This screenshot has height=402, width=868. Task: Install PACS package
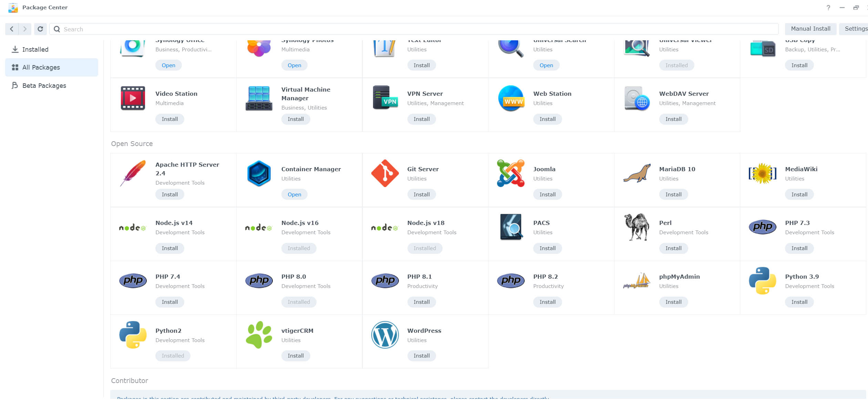548,248
